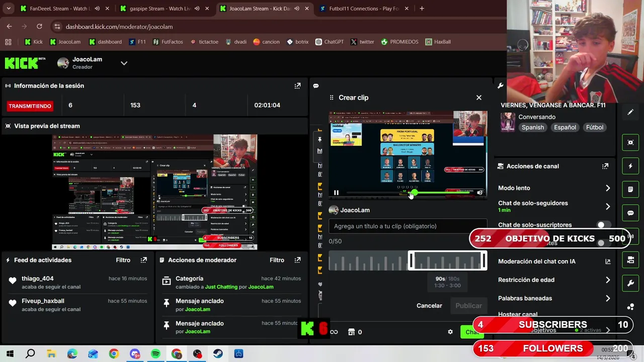This screenshot has height=362, width=644.
Task: Open the browser tab search dropdown
Action: tap(8, 9)
